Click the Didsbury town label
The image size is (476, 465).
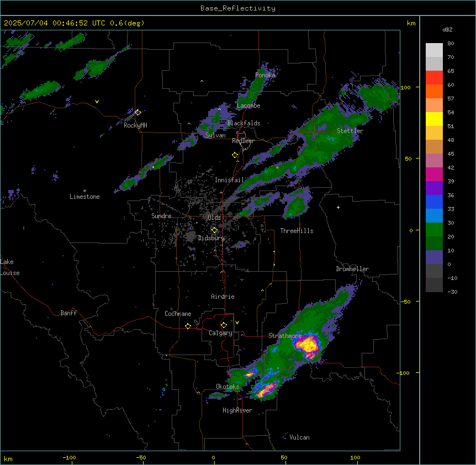[211, 238]
